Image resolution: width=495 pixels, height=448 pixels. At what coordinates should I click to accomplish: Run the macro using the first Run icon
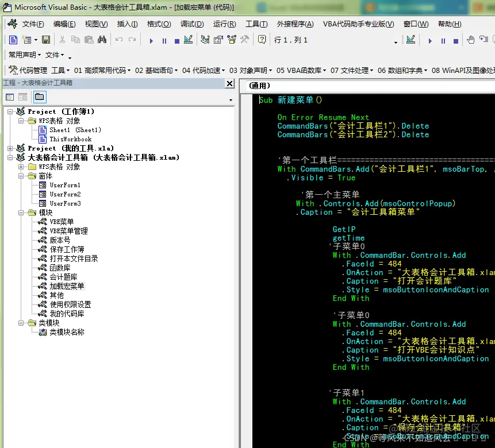pyautogui.click(x=151, y=41)
